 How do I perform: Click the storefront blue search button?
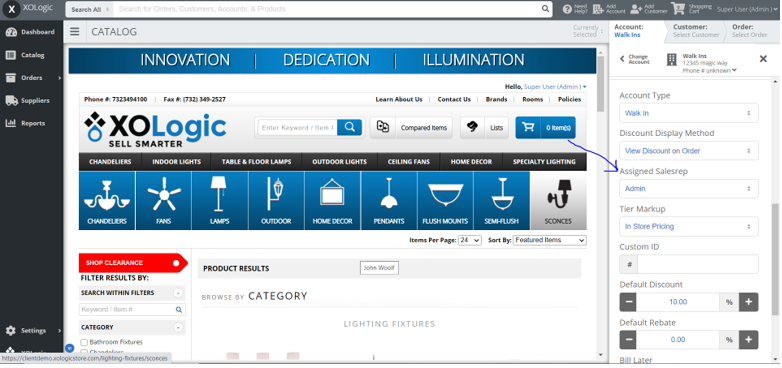(x=349, y=128)
